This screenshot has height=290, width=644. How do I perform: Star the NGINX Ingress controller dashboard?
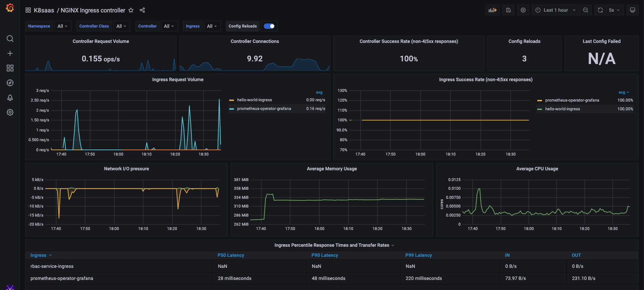pos(131,10)
